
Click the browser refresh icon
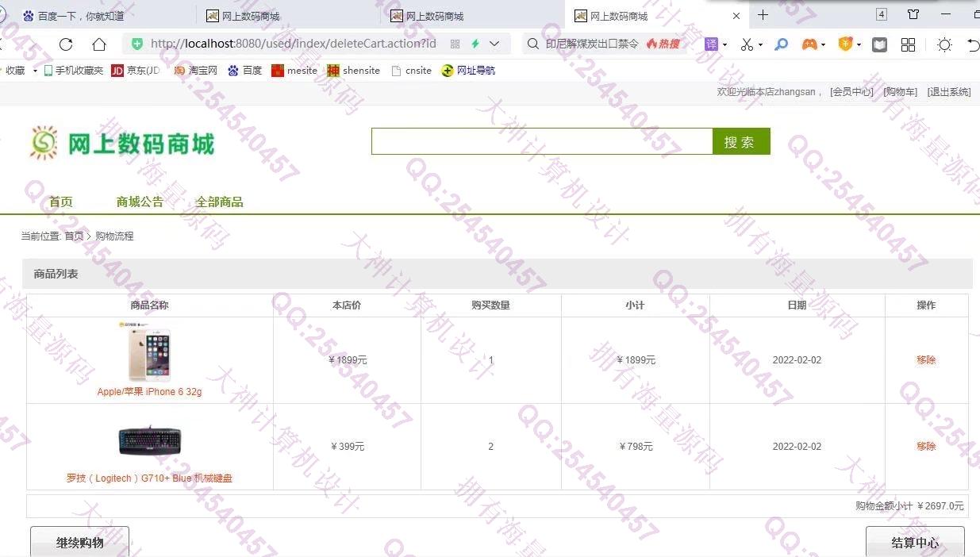(x=66, y=44)
